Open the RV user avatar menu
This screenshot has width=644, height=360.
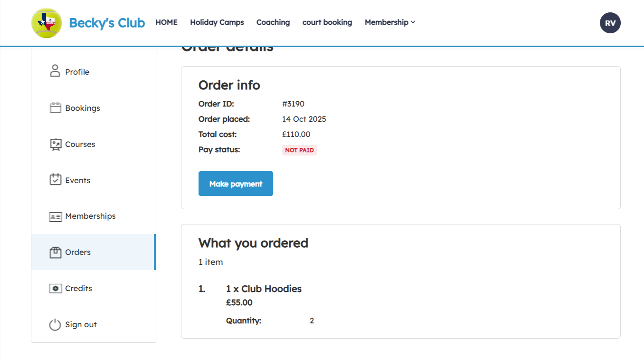click(610, 23)
